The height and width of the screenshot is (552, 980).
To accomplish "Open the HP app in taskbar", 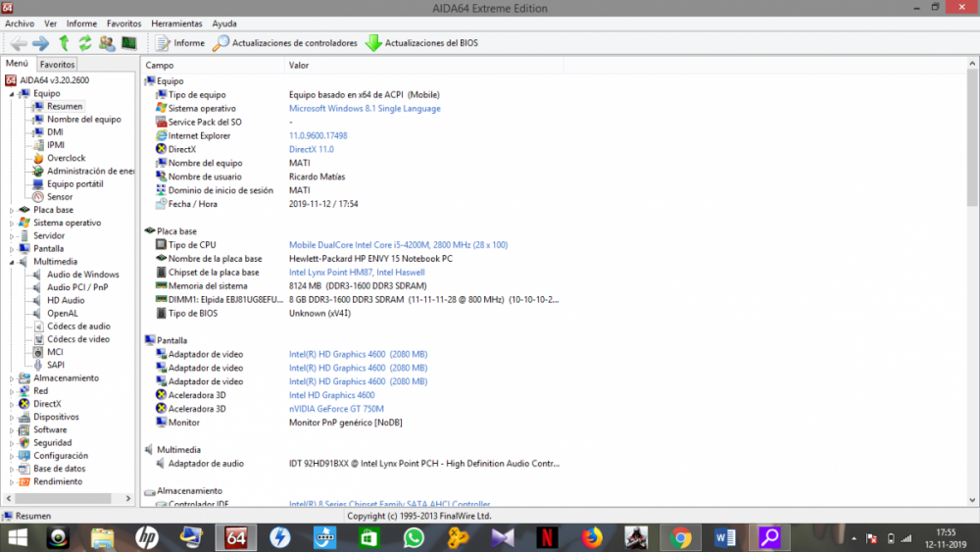I will [147, 537].
